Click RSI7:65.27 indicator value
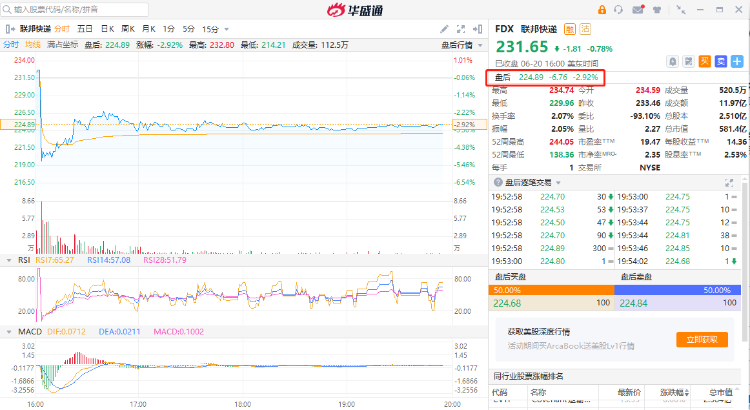 (x=55, y=260)
